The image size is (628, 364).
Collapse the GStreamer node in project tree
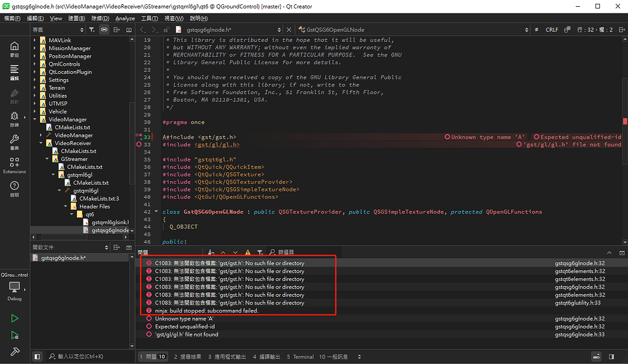[47, 158]
